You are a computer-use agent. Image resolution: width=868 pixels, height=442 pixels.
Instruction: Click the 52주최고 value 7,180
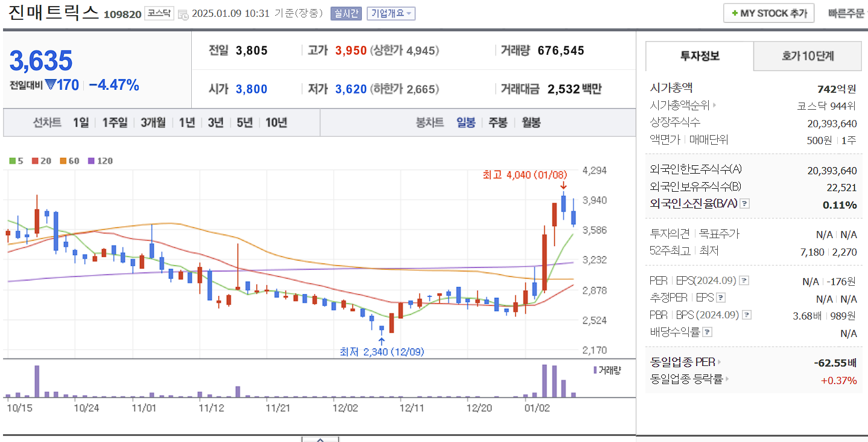(812, 252)
